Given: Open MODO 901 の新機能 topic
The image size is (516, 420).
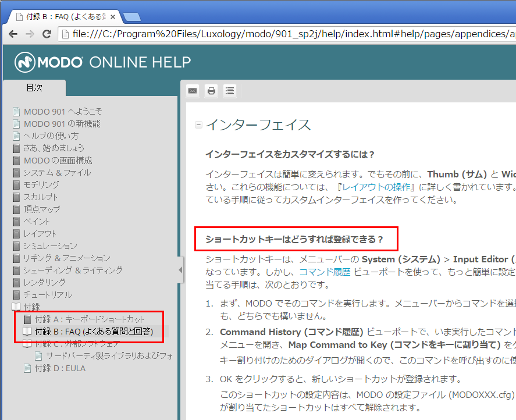Looking at the screenshot, I should pos(62,124).
